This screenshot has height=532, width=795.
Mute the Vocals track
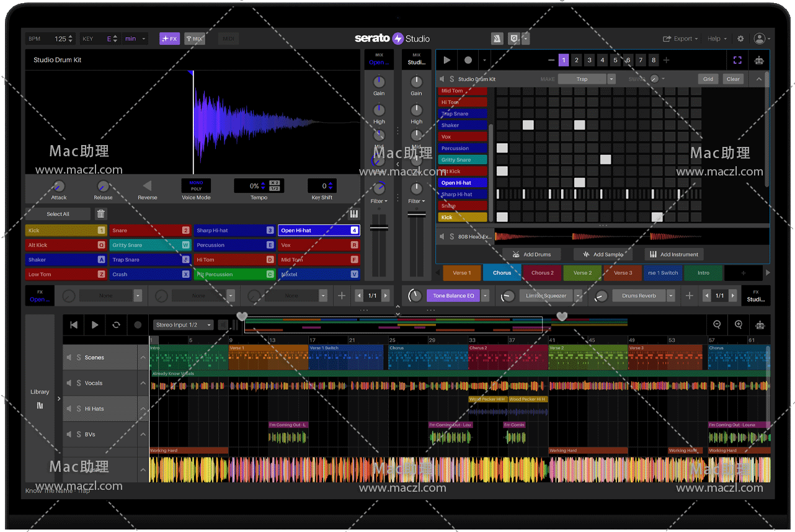coord(68,383)
